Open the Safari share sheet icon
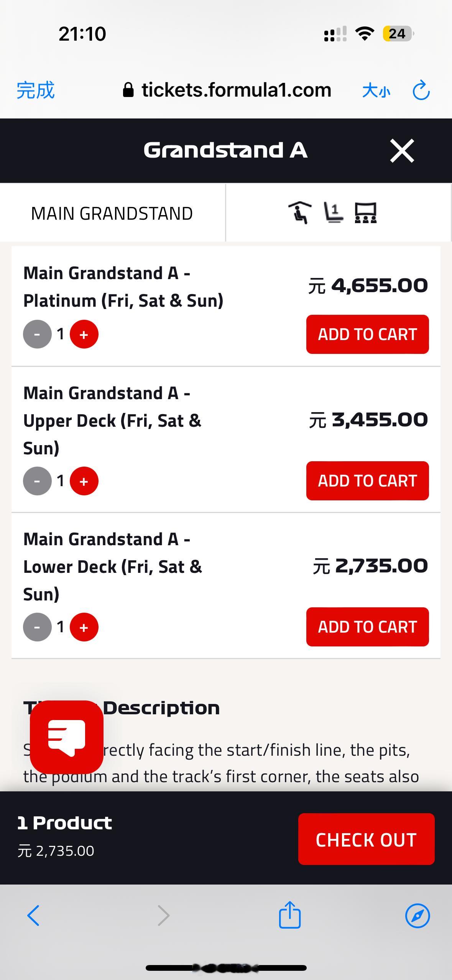 pos(290,915)
